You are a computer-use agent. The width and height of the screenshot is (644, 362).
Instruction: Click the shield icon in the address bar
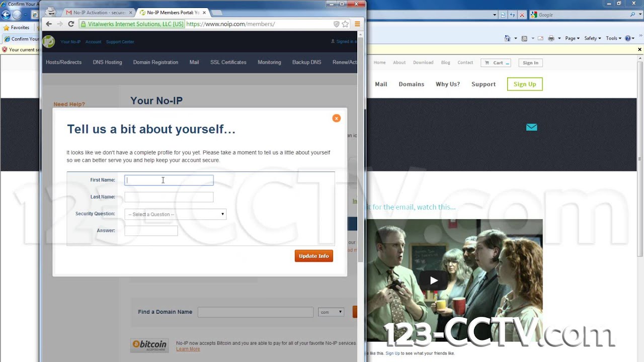tap(337, 24)
